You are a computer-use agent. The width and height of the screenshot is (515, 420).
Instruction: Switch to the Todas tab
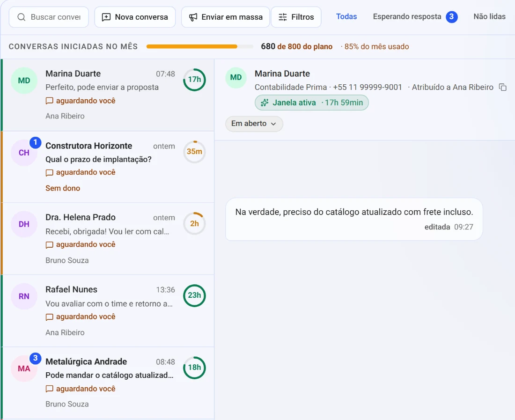346,16
